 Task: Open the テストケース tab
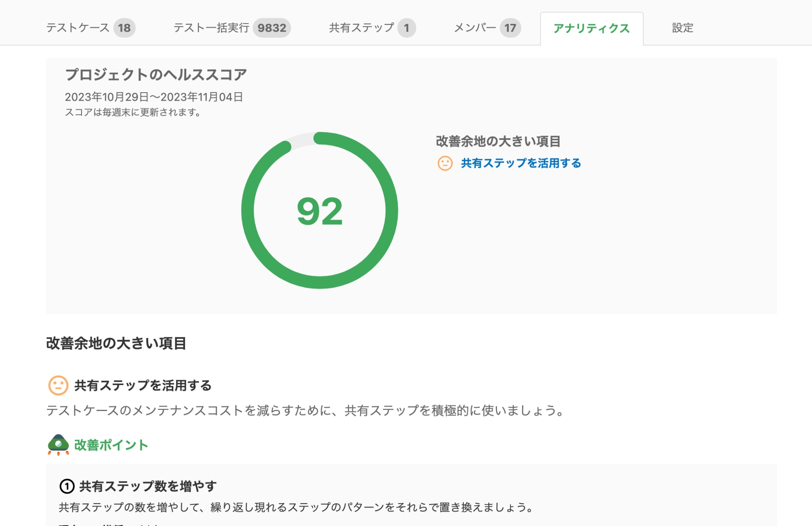pyautogui.click(x=78, y=28)
